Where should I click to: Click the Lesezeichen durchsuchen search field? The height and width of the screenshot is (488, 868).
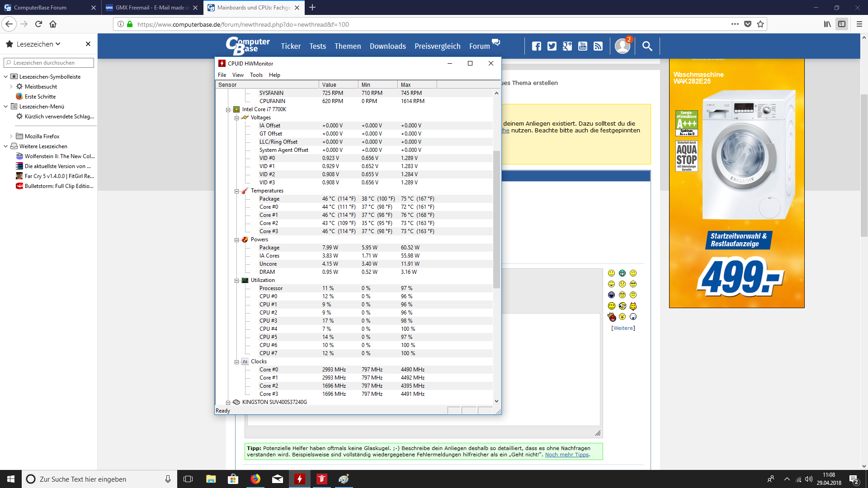pos(49,63)
